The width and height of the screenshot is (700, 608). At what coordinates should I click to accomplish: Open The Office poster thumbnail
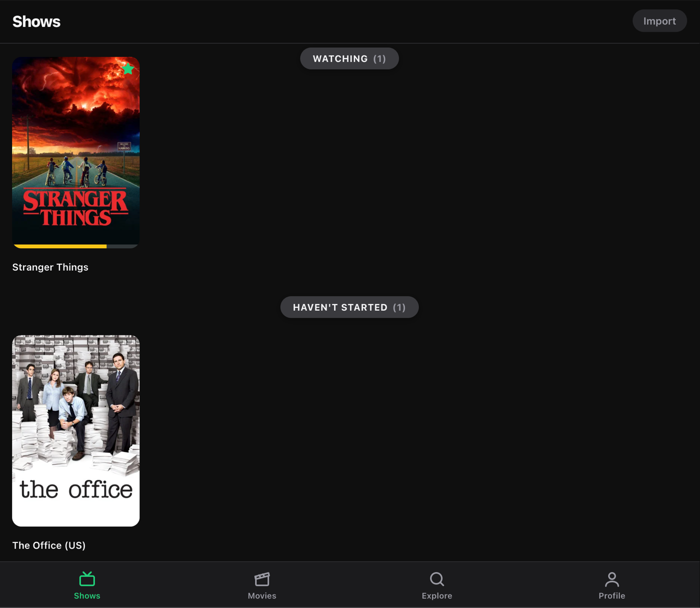pos(76,431)
